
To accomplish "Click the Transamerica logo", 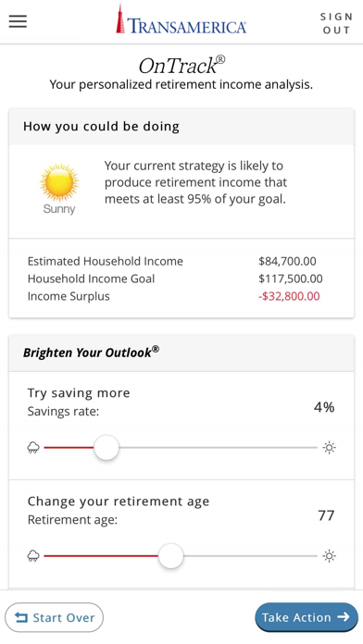I will [x=181, y=19].
